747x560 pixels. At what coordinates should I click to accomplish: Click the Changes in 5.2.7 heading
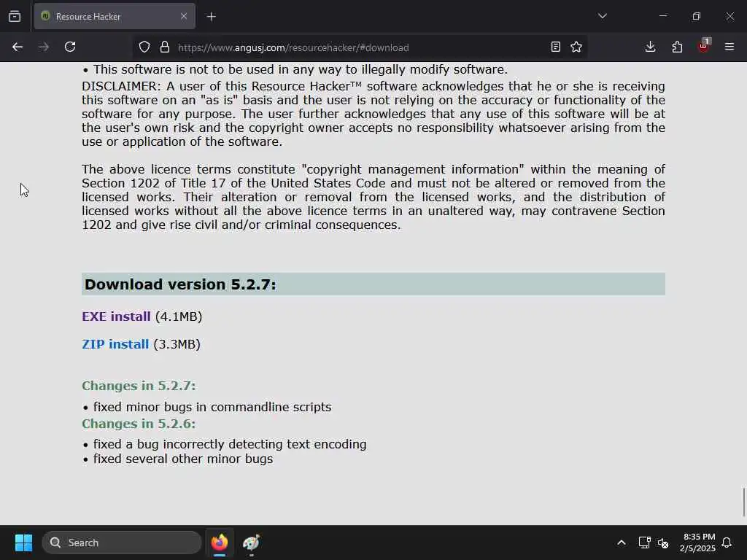(x=139, y=386)
